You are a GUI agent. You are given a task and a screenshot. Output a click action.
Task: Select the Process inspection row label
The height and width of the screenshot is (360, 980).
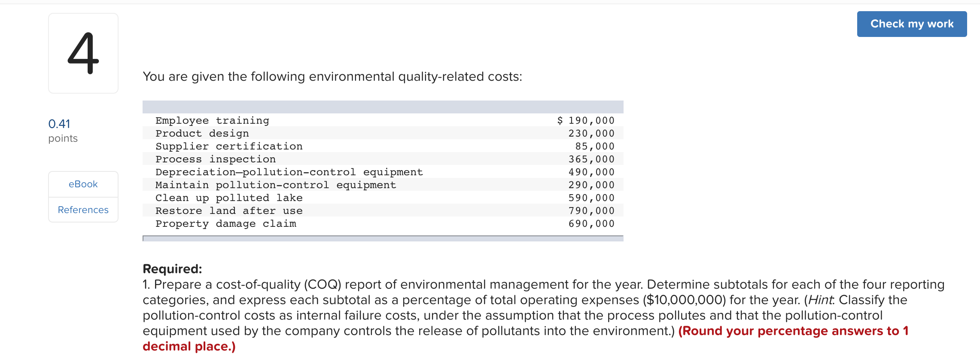pyautogui.click(x=216, y=159)
